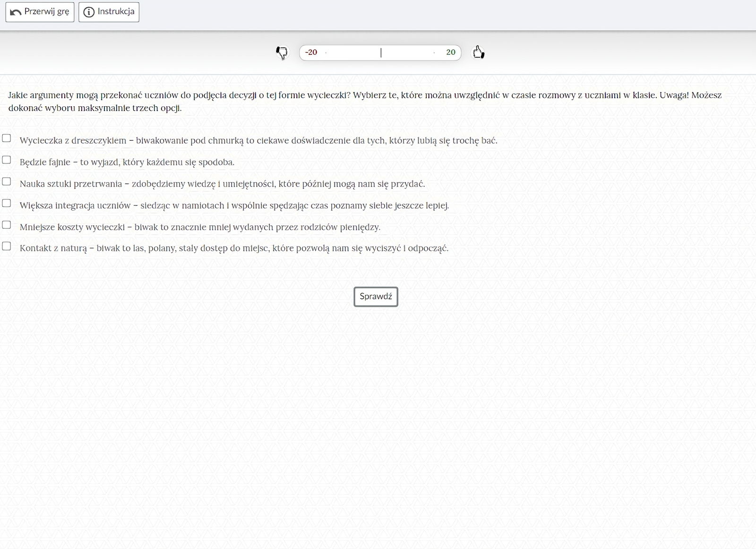
Task: Select the Większa integracja uczniów checkbox
Action: [7, 203]
